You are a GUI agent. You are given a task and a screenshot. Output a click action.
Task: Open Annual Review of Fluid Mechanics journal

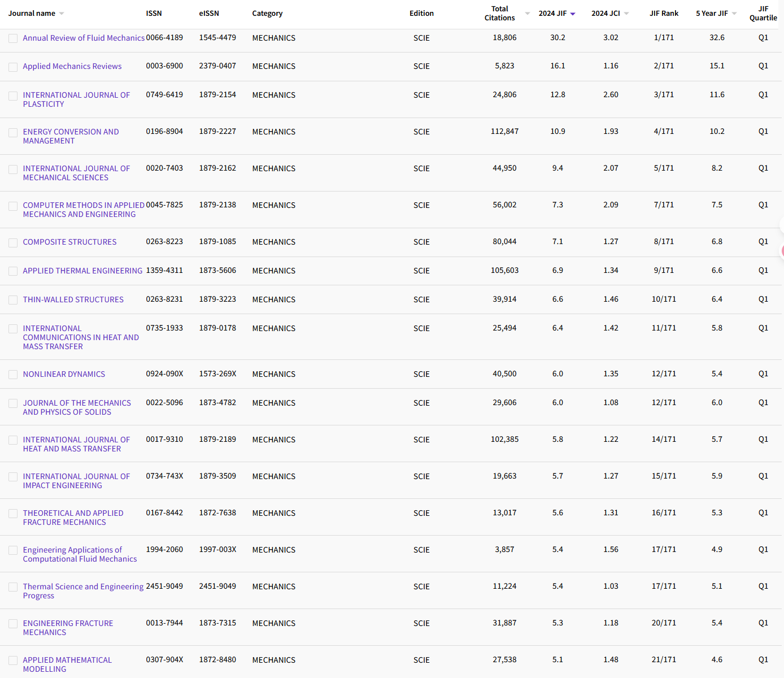[84, 38]
